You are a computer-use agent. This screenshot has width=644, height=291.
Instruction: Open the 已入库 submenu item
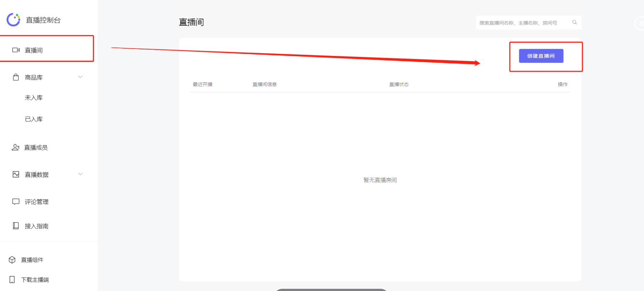click(34, 119)
